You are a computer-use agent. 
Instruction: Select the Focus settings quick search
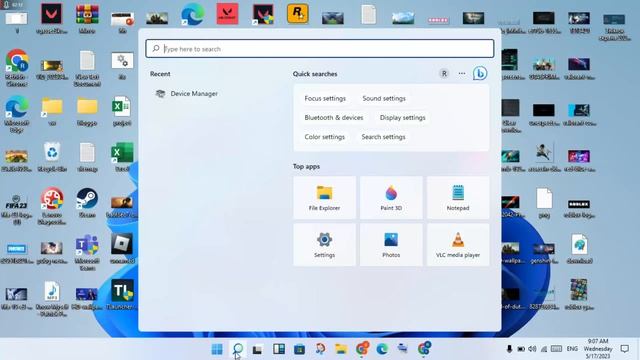click(325, 98)
